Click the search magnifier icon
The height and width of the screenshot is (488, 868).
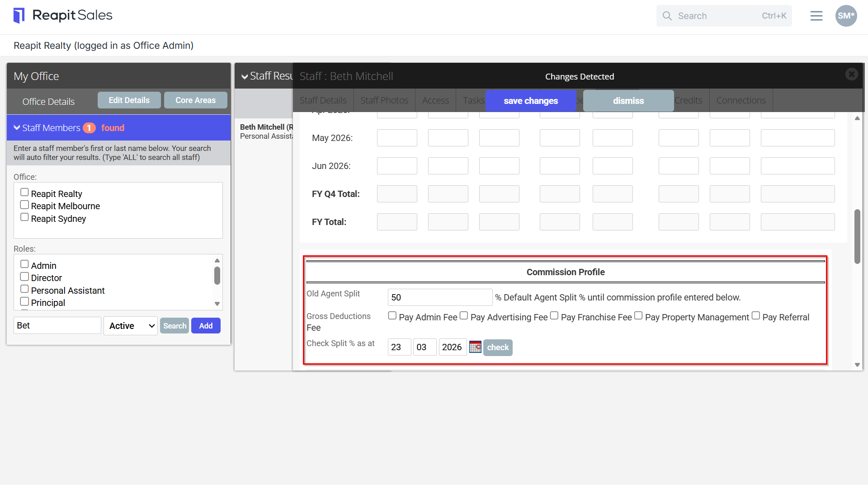coord(667,16)
